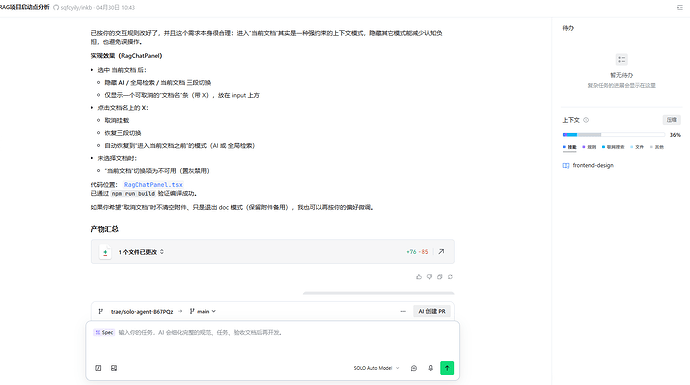This screenshot has width=690, height=385.
Task: Click the git branch icon before trae/solo-agent
Action: tap(101, 311)
